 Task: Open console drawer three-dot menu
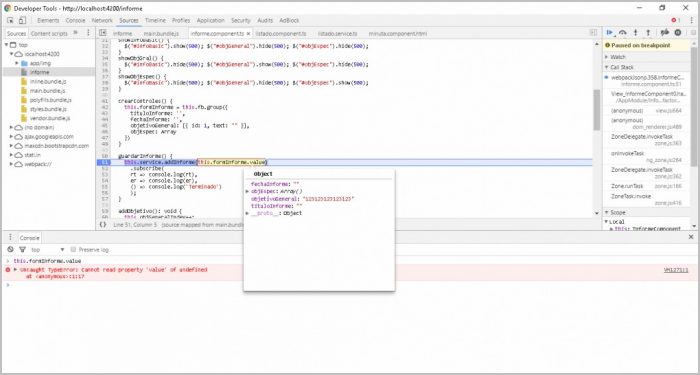coord(10,238)
